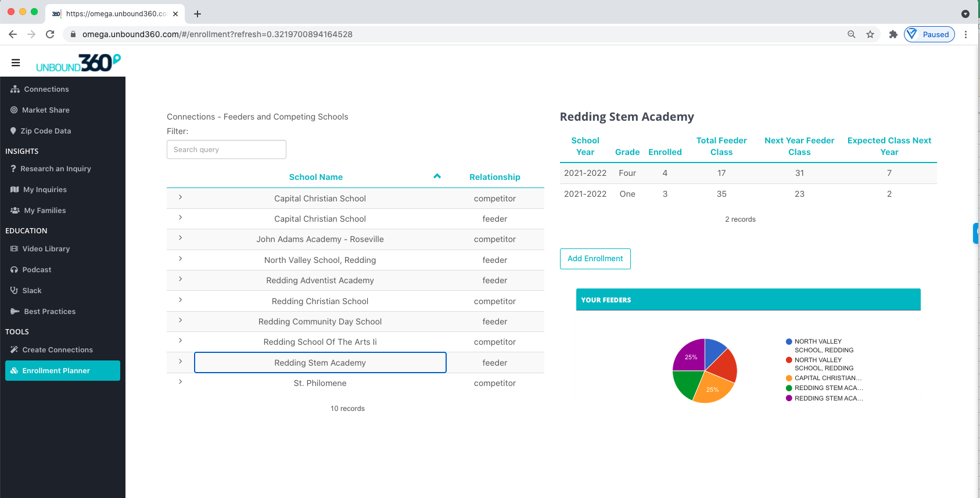Bookmark this page with star icon
The image size is (980, 498).
click(870, 34)
